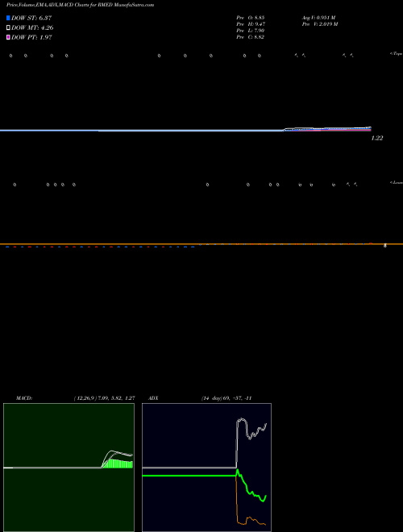Click the 'Pre V: 2.019 M' volume text

(x=320, y=24)
